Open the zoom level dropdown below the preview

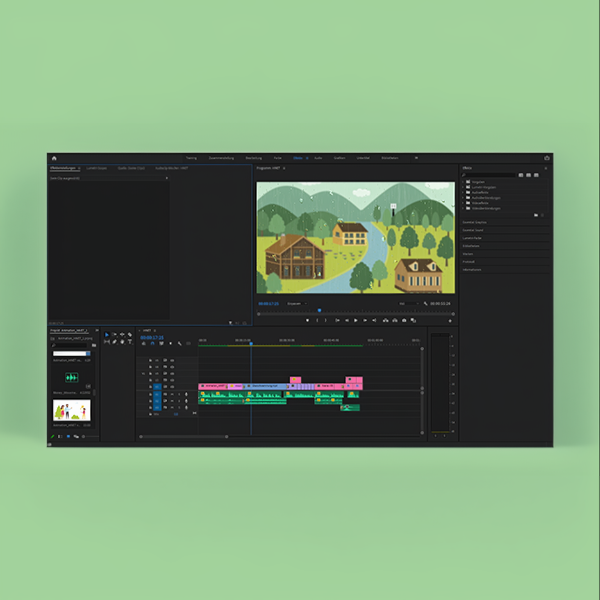[296, 303]
